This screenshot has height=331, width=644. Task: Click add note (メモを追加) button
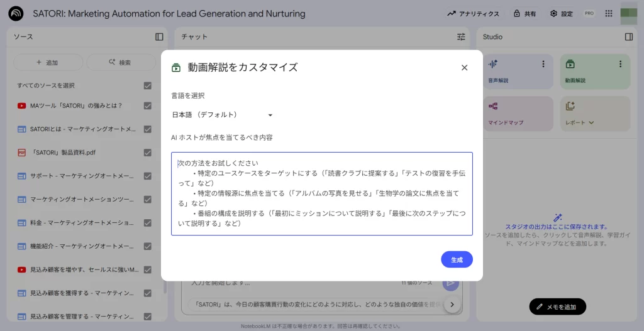(557, 307)
